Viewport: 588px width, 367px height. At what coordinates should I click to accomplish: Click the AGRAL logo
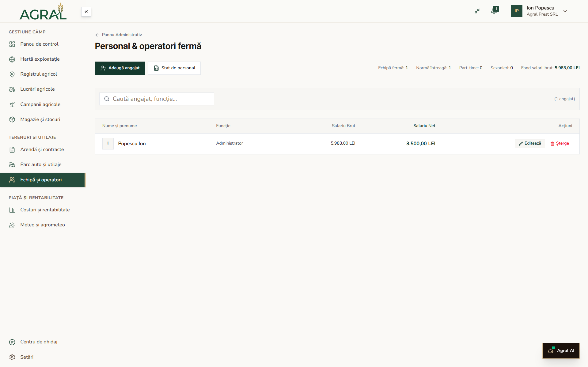(x=43, y=12)
